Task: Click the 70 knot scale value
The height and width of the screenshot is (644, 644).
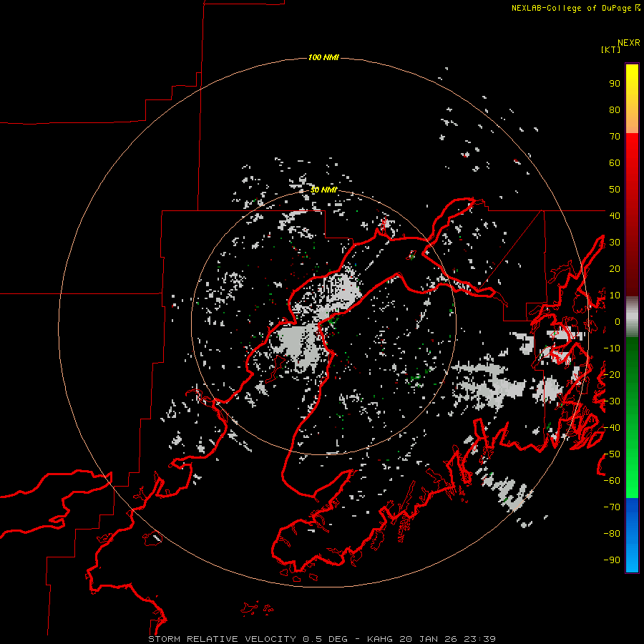Action: [x=615, y=137]
